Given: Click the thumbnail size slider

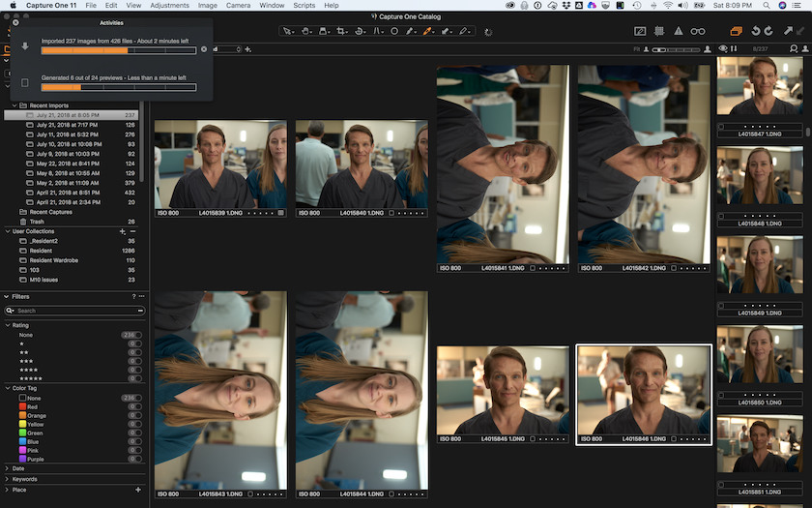Looking at the screenshot, I should [676, 48].
